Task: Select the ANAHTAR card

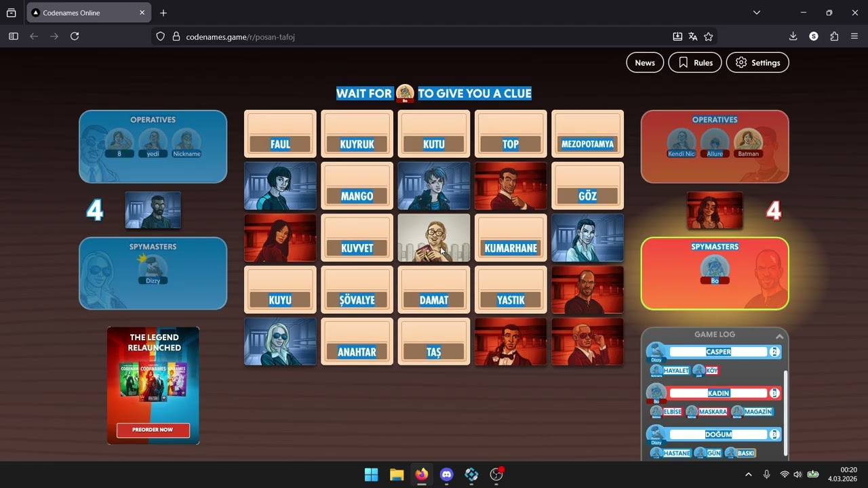Action: pos(357,342)
